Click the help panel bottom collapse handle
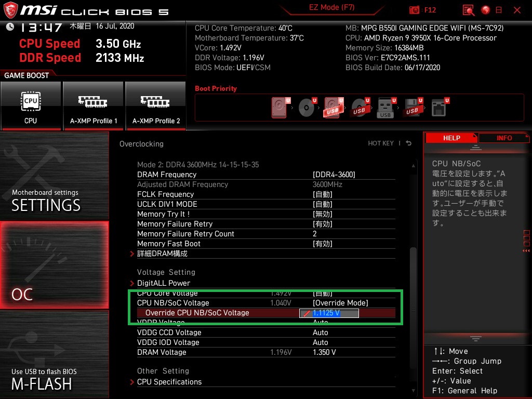 pos(475,338)
